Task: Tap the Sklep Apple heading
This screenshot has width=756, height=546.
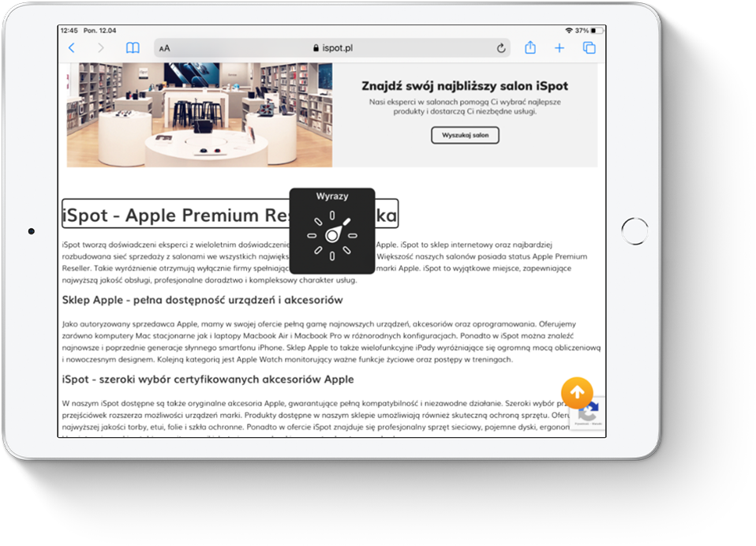Action: [202, 300]
